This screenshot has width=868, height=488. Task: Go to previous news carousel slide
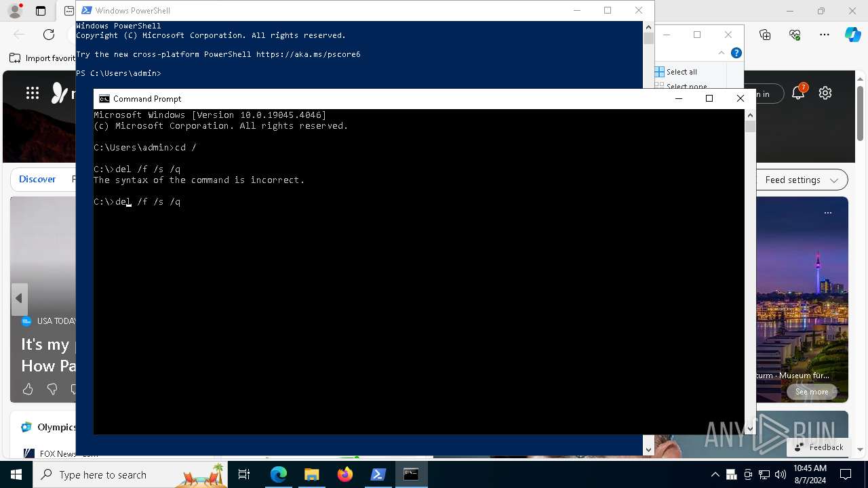pyautogui.click(x=19, y=298)
